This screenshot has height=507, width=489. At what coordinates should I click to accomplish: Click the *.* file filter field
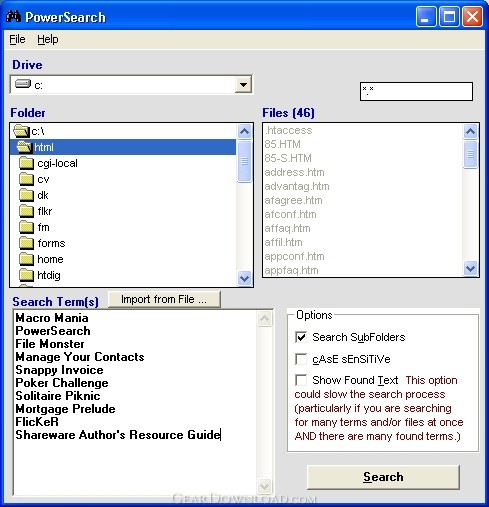tap(416, 91)
